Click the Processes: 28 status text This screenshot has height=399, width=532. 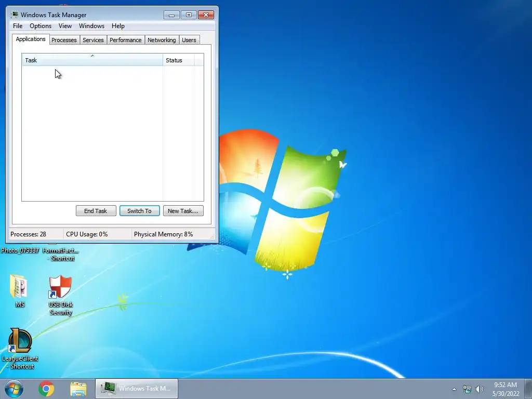point(28,234)
